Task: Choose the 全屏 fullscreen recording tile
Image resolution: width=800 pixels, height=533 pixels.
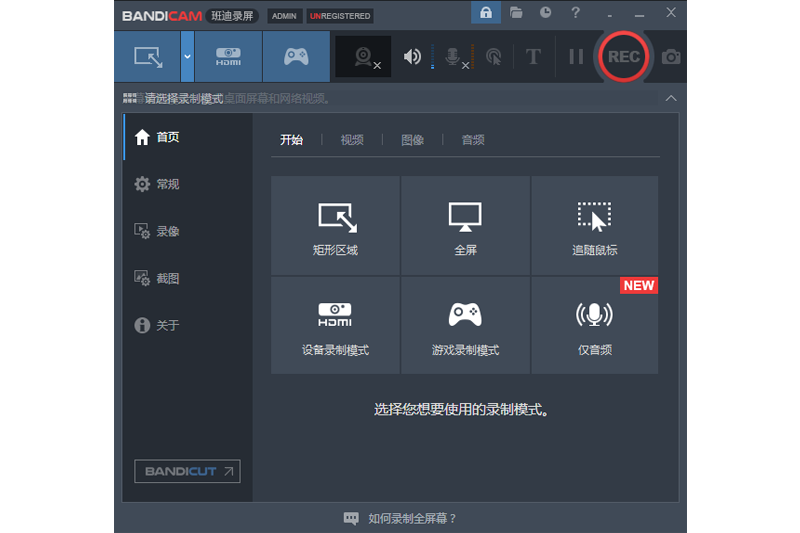Action: (465, 227)
